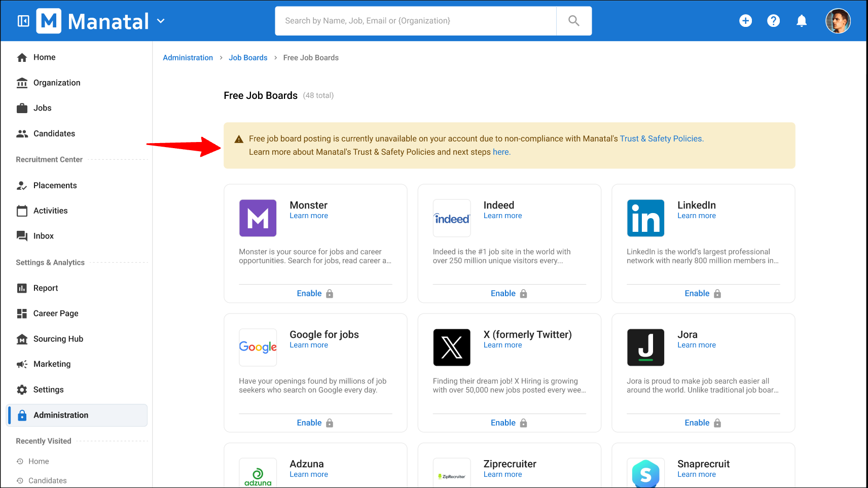The width and height of the screenshot is (868, 488).
Task: Click the Free Job Boards heading
Action: [261, 95]
